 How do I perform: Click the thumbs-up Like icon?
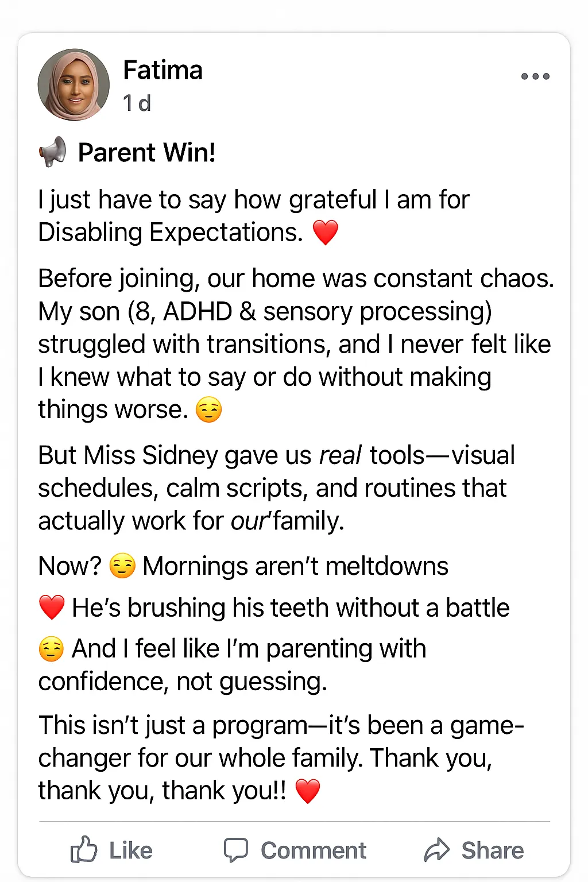(84, 849)
